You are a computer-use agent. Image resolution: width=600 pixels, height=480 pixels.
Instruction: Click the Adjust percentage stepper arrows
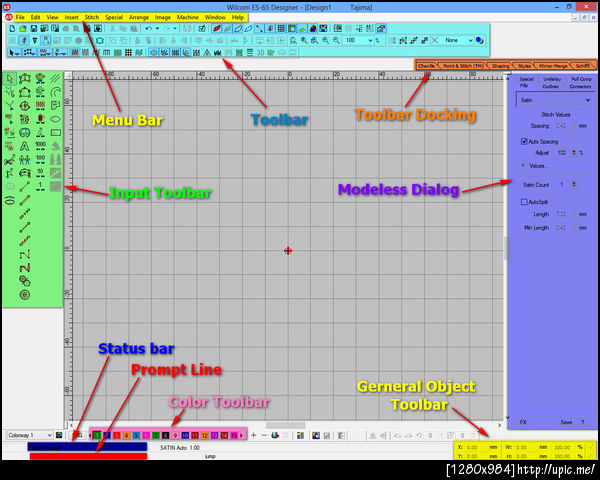coord(574,153)
